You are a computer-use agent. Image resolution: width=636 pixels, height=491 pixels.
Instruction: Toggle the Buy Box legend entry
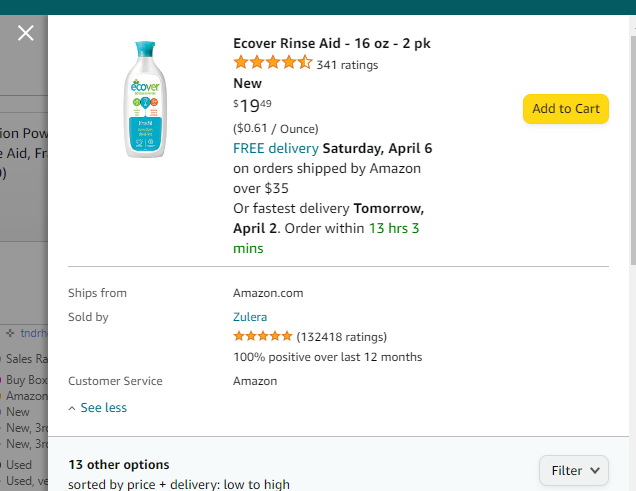tap(24, 380)
